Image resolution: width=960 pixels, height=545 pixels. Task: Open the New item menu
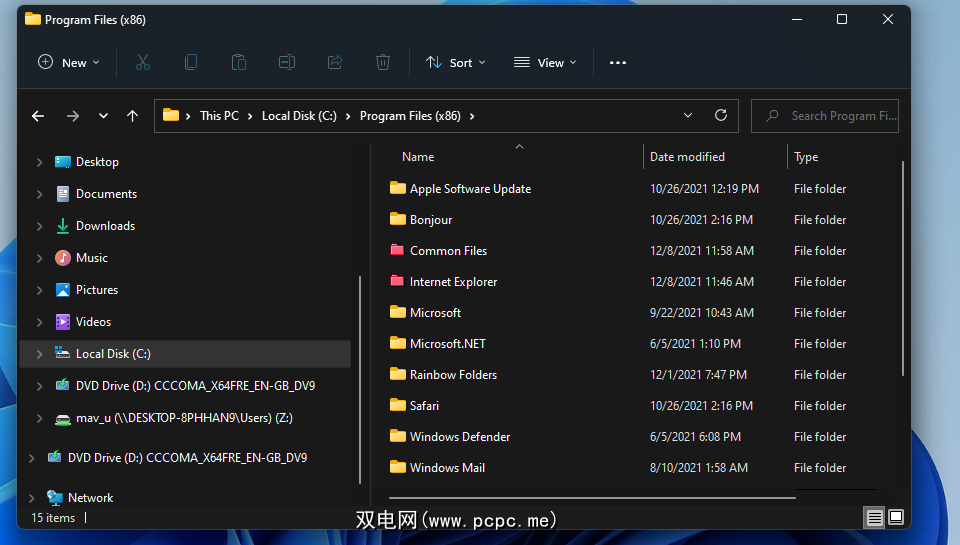(x=69, y=62)
